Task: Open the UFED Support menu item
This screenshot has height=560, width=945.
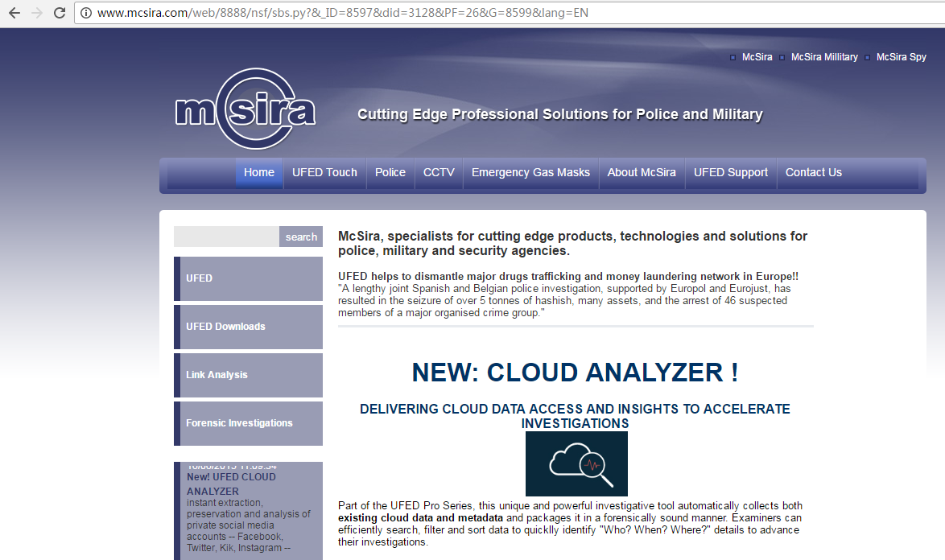Action: click(x=731, y=173)
